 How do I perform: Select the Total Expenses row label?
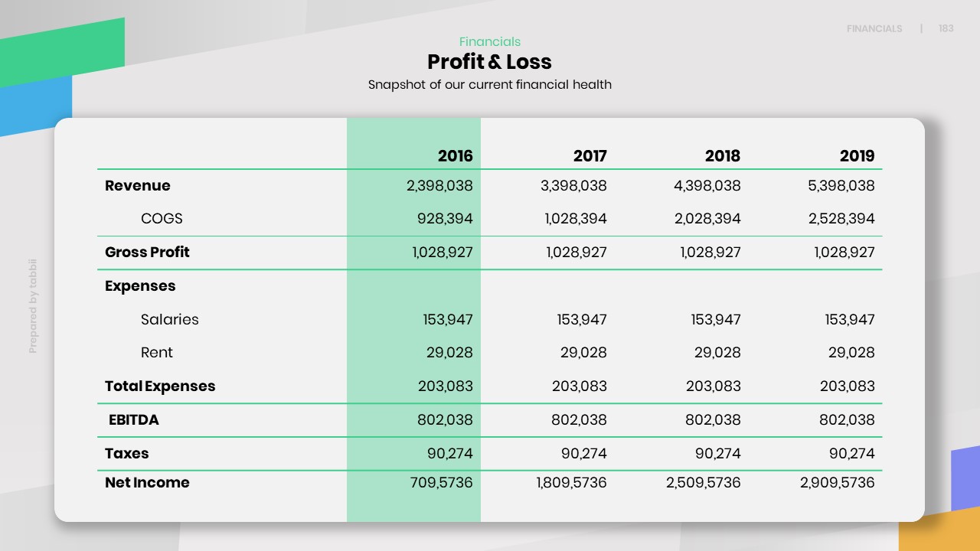pos(160,386)
